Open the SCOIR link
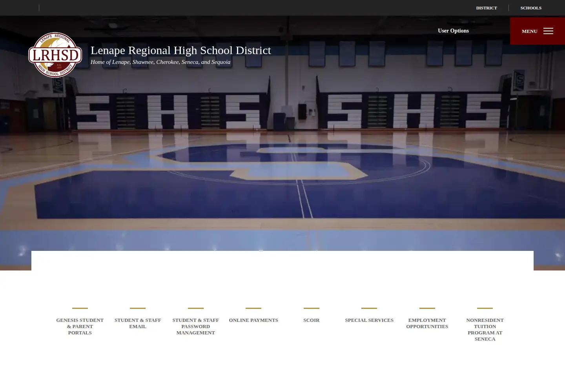This screenshot has height=392, width=565. pos(311,320)
